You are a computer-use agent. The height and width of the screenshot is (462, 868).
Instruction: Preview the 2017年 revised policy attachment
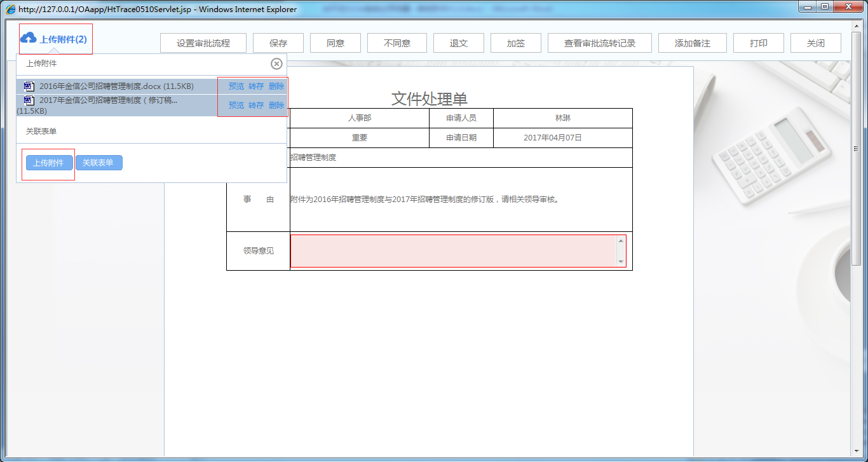pos(236,105)
